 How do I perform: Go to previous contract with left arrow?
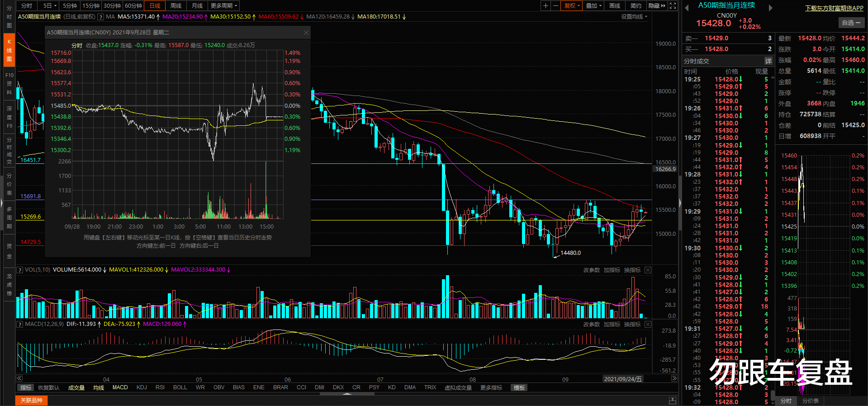[687, 8]
